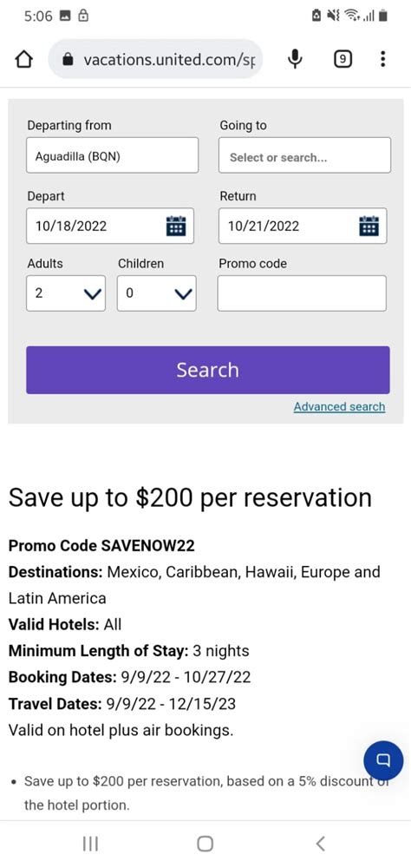Tap the Android home navigation button
The width and height of the screenshot is (411, 868).
coord(205,843)
